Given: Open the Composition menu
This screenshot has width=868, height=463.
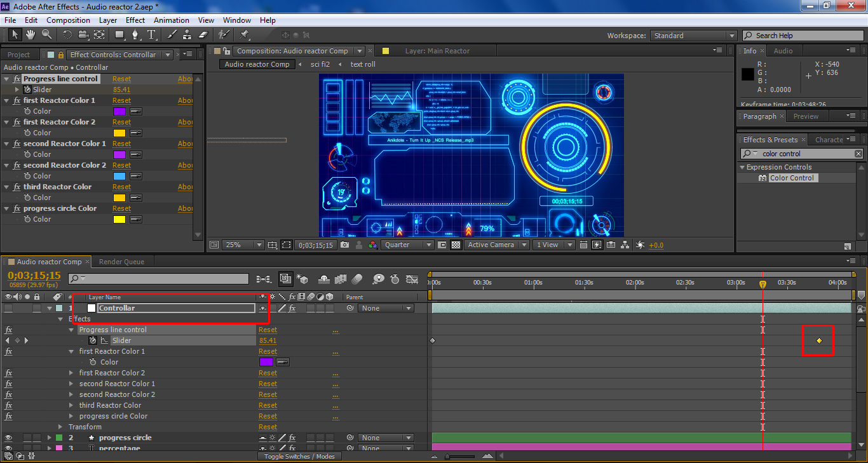Looking at the screenshot, I should pos(68,20).
